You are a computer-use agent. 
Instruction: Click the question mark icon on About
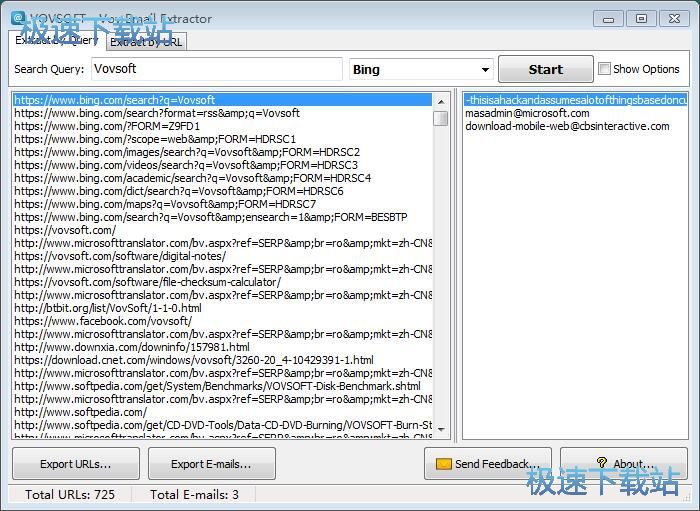(x=601, y=462)
